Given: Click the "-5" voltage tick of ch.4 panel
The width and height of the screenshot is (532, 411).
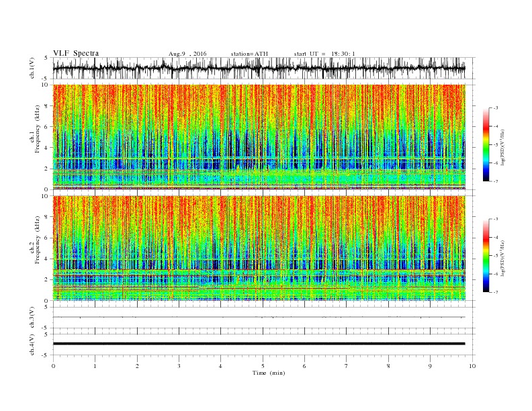Looking at the screenshot, I should pos(45,355).
